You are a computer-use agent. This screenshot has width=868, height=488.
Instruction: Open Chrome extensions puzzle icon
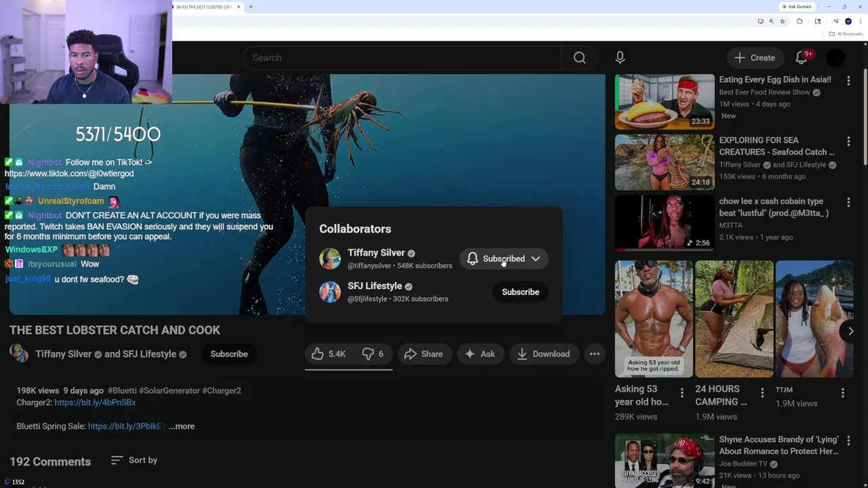pyautogui.click(x=800, y=21)
